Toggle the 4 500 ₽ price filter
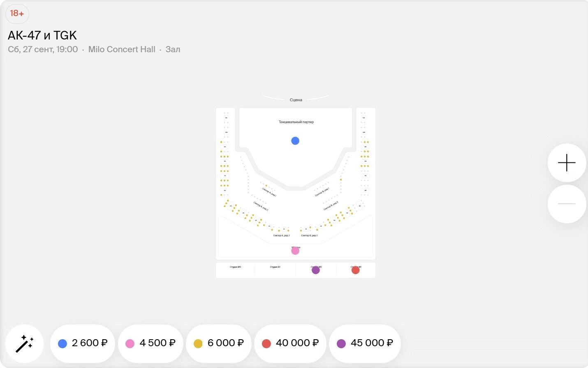 (x=150, y=343)
